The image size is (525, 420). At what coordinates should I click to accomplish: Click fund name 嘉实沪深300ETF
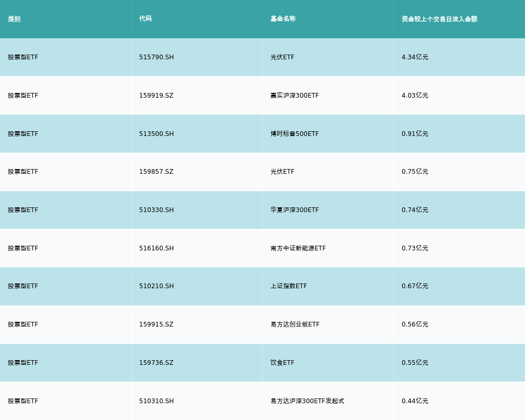[295, 96]
